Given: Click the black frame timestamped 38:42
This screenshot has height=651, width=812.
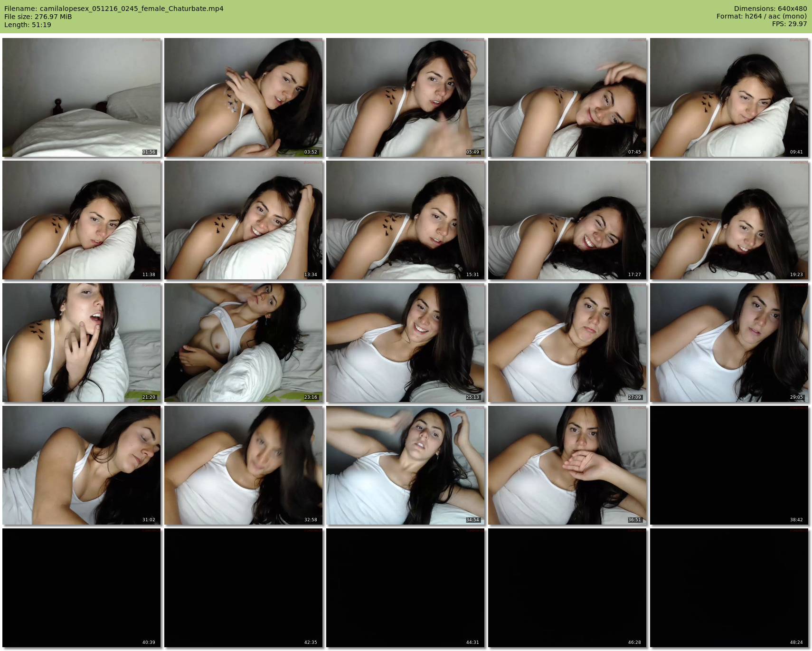Looking at the screenshot, I should pos(729,465).
